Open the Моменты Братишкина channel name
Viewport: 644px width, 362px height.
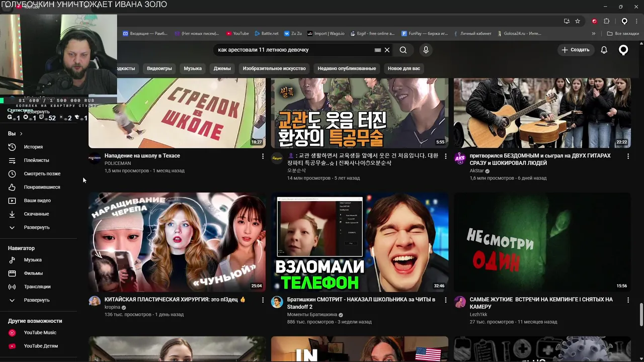312,315
